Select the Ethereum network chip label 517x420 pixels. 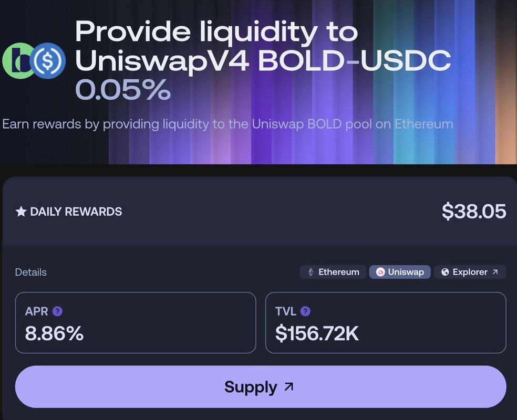coord(339,272)
